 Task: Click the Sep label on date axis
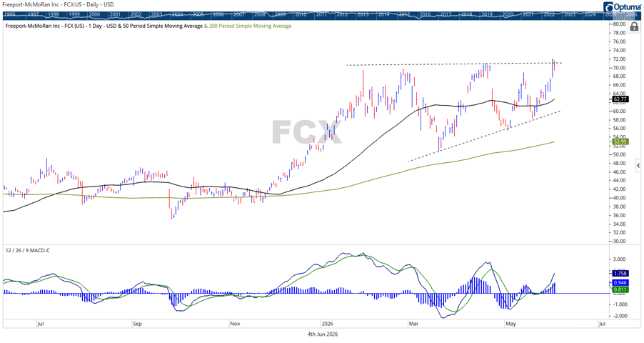(137, 324)
